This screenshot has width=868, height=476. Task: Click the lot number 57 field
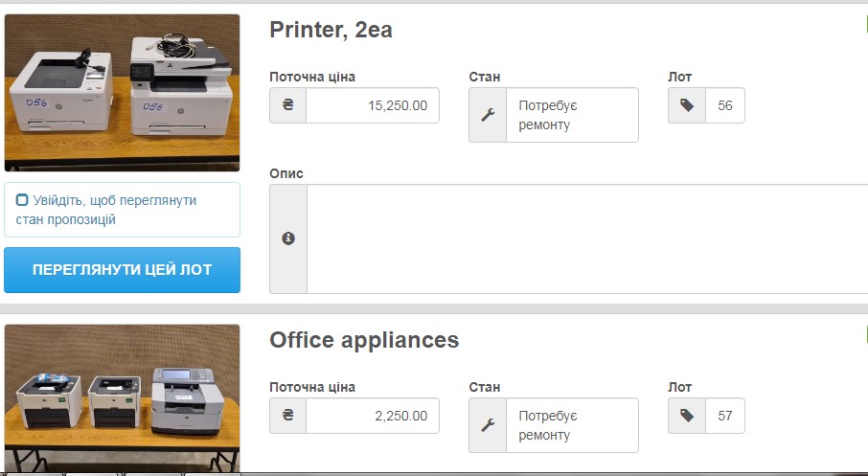[725, 416]
